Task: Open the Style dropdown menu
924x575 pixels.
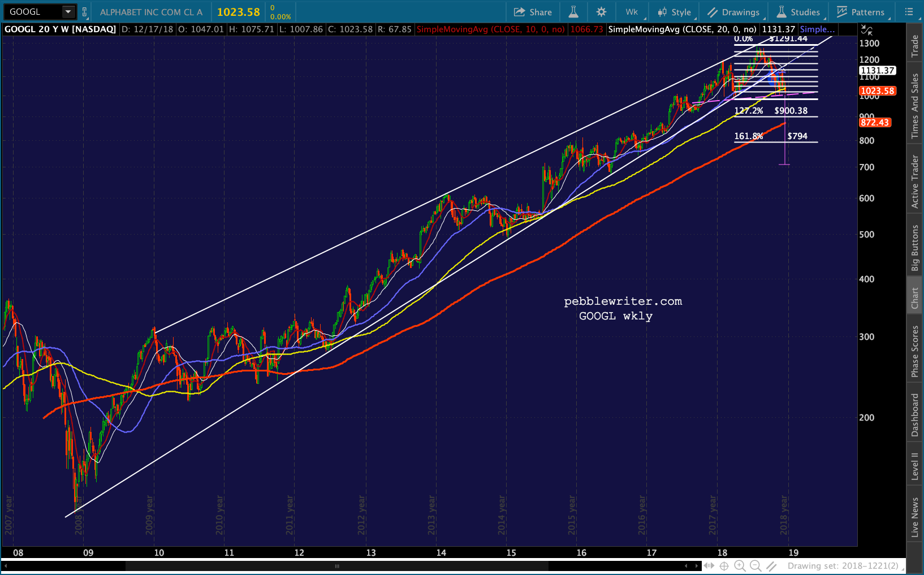Action: 674,12
